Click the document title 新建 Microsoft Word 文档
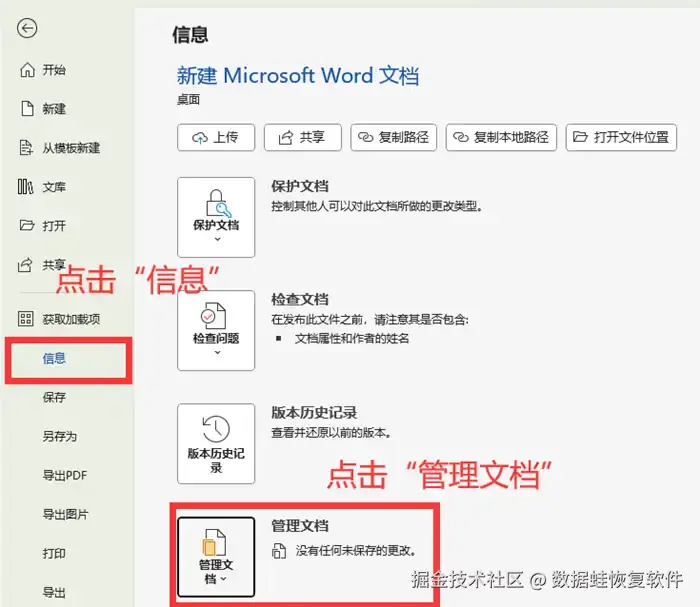 pyautogui.click(x=298, y=75)
